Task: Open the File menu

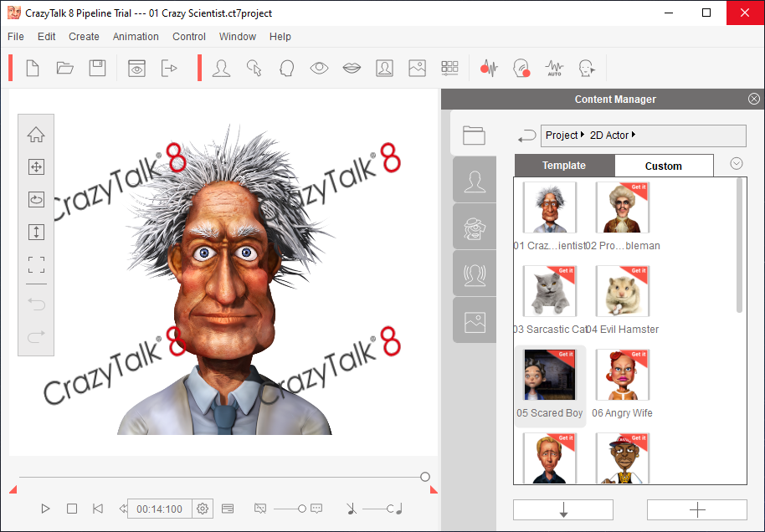Action: 16,37
